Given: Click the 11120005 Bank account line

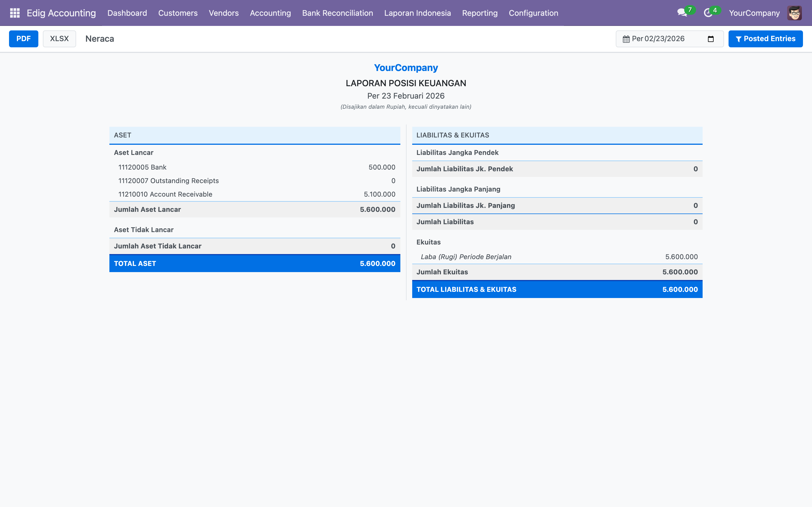Looking at the screenshot, I should point(142,167).
